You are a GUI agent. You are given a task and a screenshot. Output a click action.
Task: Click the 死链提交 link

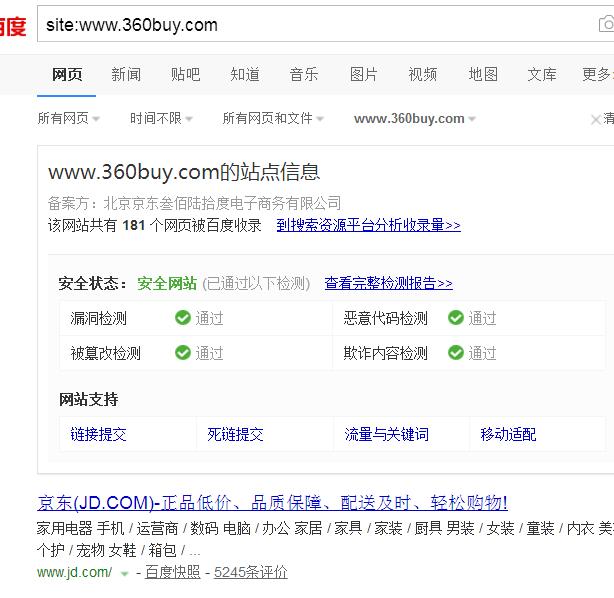(236, 434)
